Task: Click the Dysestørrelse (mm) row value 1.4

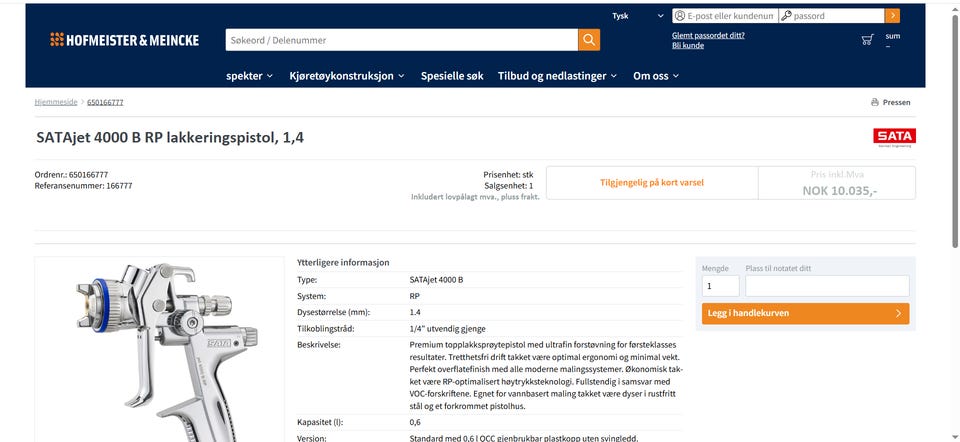Action: pyautogui.click(x=415, y=312)
